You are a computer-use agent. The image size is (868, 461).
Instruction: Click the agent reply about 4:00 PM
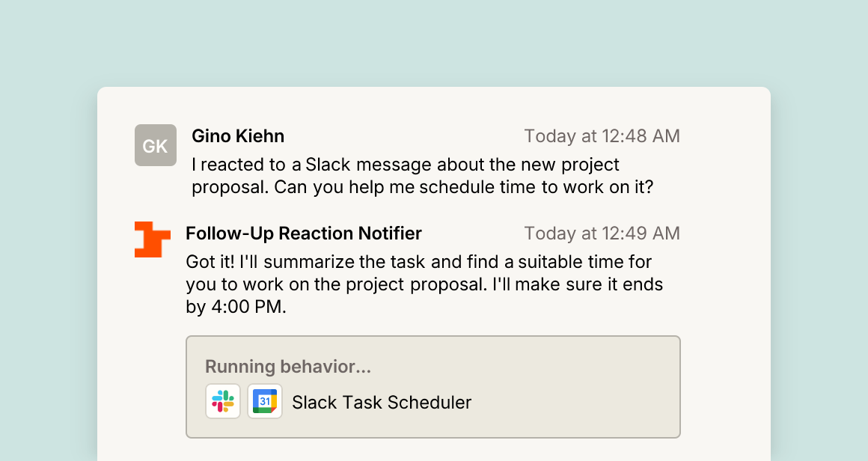424,284
